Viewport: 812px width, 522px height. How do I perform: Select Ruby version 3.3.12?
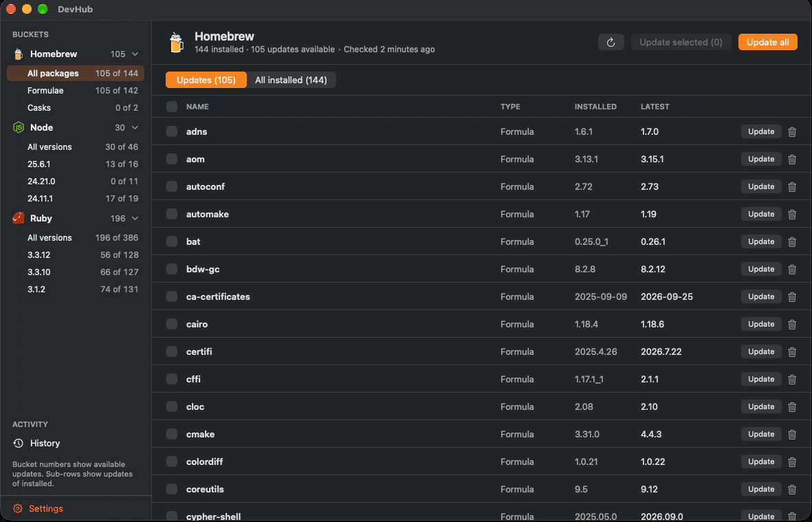76,254
